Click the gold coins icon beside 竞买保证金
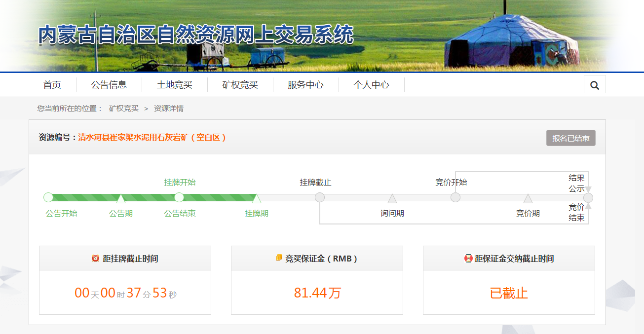The height and width of the screenshot is (334, 644). click(279, 258)
